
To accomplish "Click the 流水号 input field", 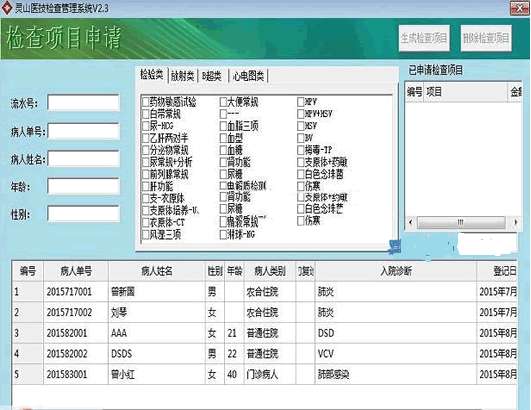I will (84, 103).
